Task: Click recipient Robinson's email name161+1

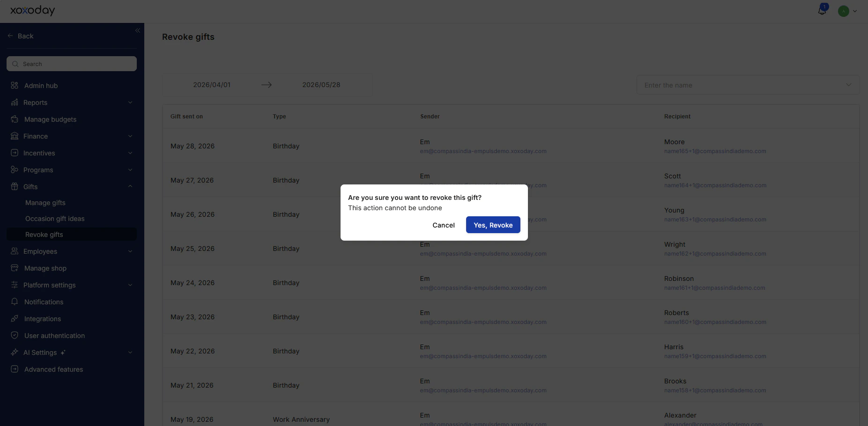Action: (x=714, y=288)
